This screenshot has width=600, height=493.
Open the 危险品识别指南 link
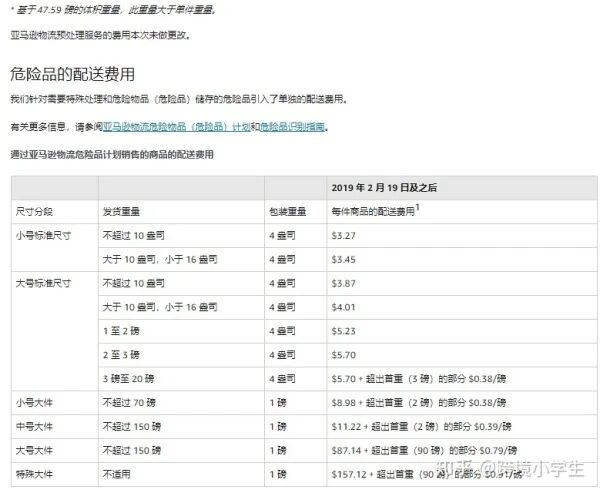[x=293, y=127]
